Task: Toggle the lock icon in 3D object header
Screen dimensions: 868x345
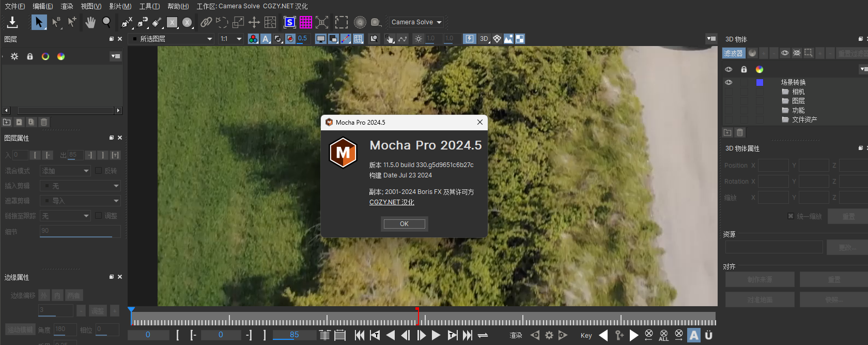Action: click(x=744, y=69)
